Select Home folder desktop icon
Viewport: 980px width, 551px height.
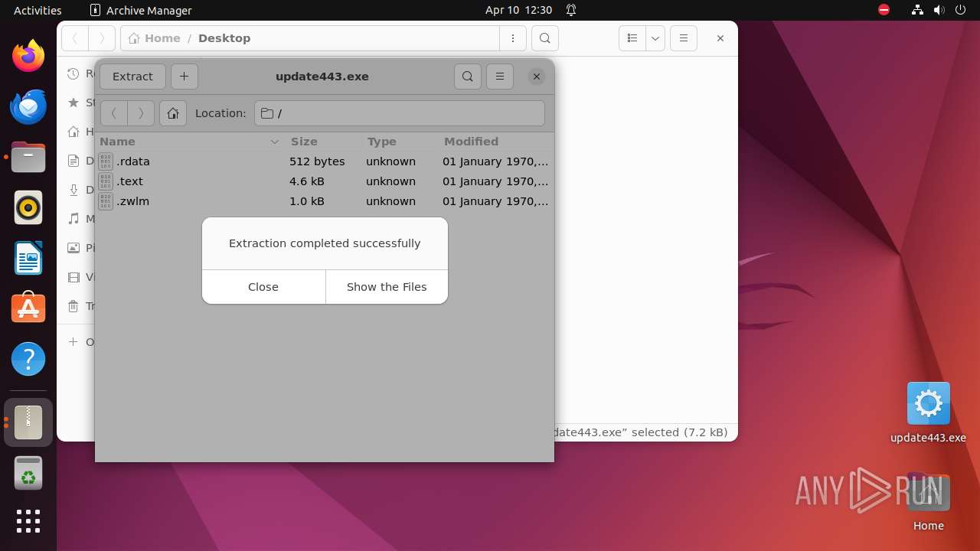[928, 503]
